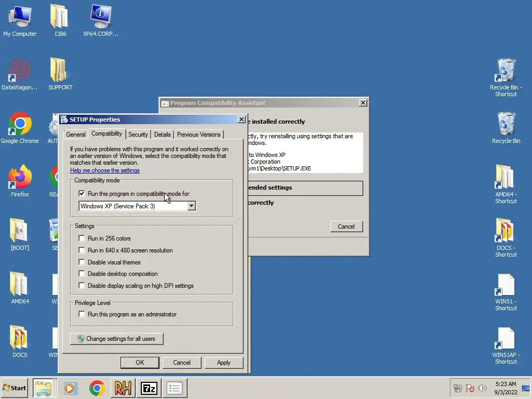Select the DOCS folder on desktop
The width and height of the screenshot is (532, 399).
coord(20,342)
